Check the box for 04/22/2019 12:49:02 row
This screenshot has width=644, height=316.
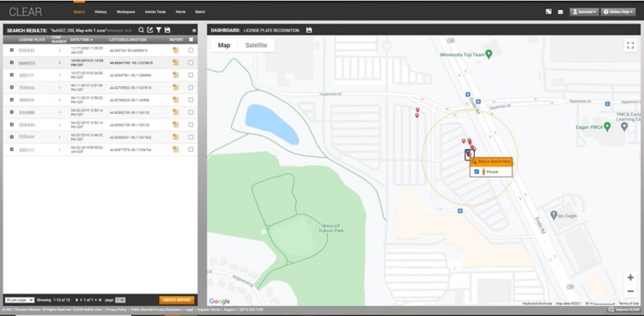coord(190,137)
